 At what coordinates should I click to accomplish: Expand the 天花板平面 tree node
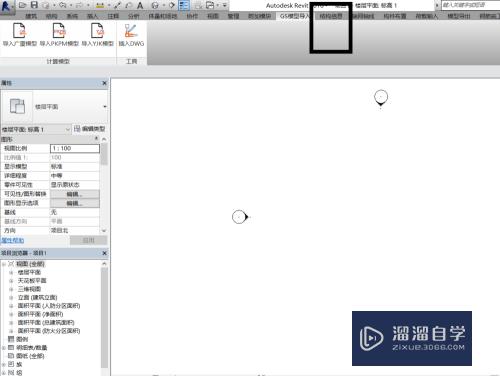(11, 281)
